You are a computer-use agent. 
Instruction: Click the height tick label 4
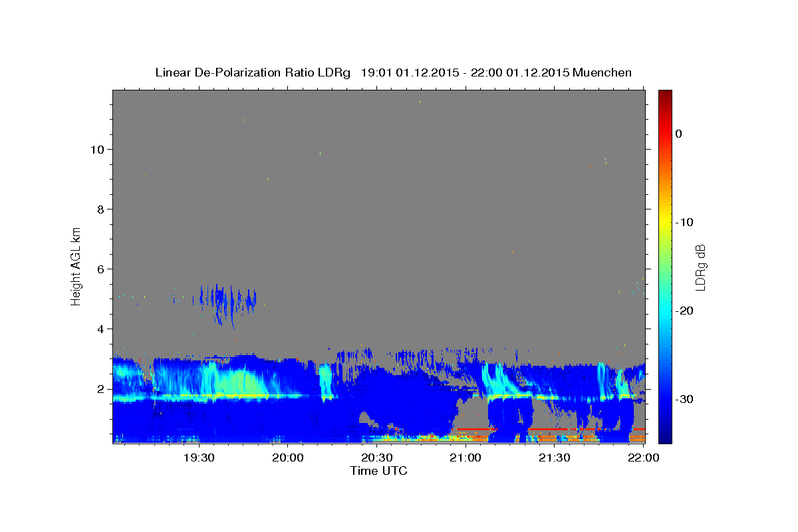[x=101, y=329]
